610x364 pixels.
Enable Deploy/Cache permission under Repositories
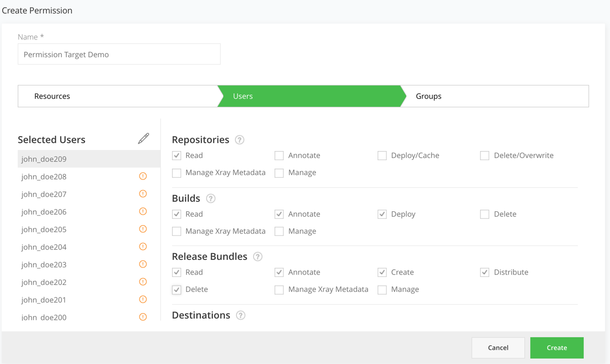[382, 155]
